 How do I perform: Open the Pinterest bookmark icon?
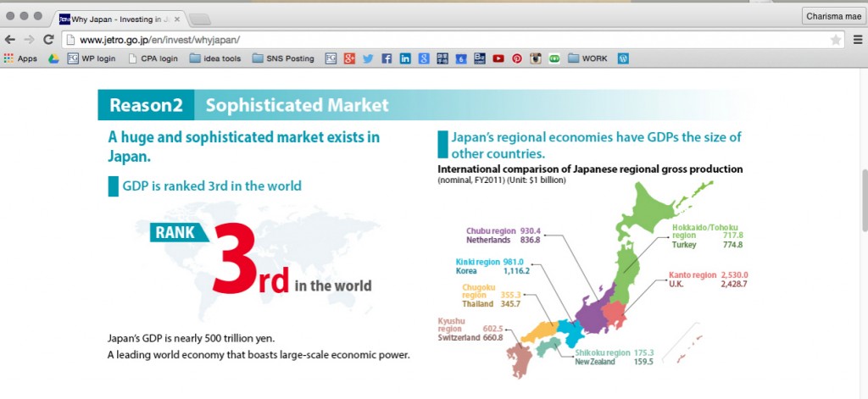(516, 58)
